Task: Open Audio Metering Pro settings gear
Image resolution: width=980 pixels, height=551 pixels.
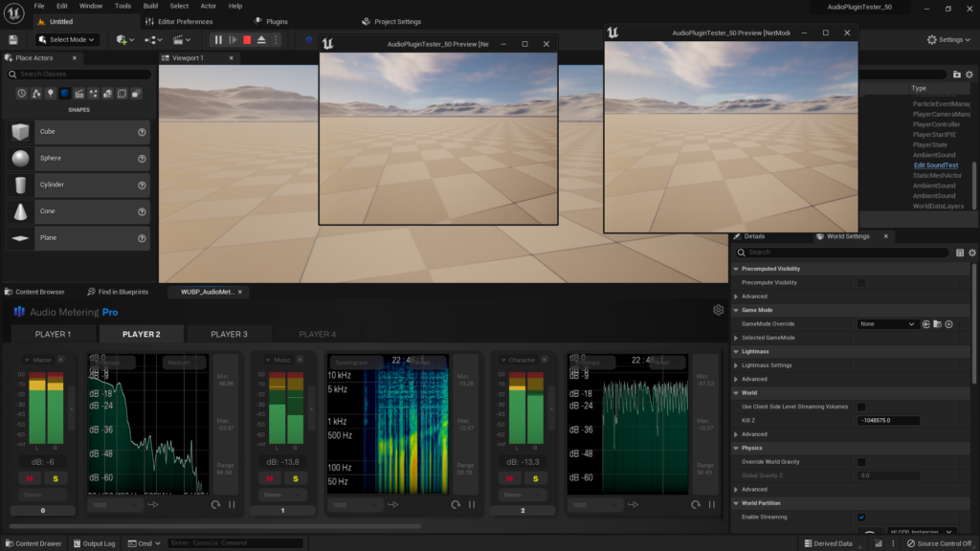Action: (718, 311)
